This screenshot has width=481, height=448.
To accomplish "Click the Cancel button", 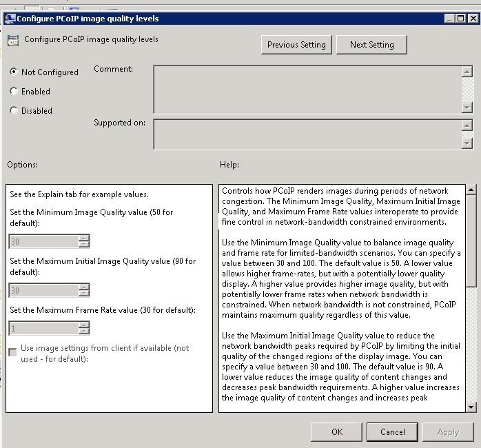I will click(x=392, y=432).
